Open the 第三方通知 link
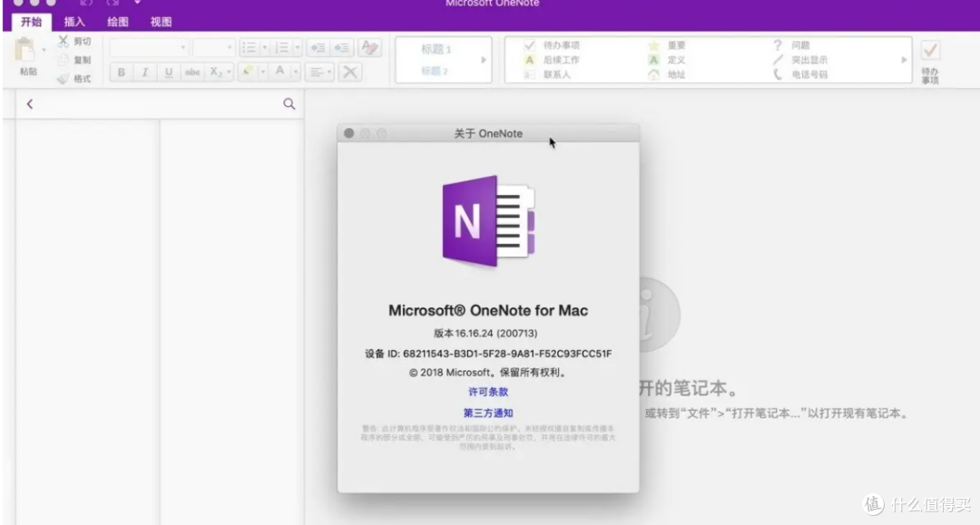This screenshot has height=525, width=980. pos(488,413)
